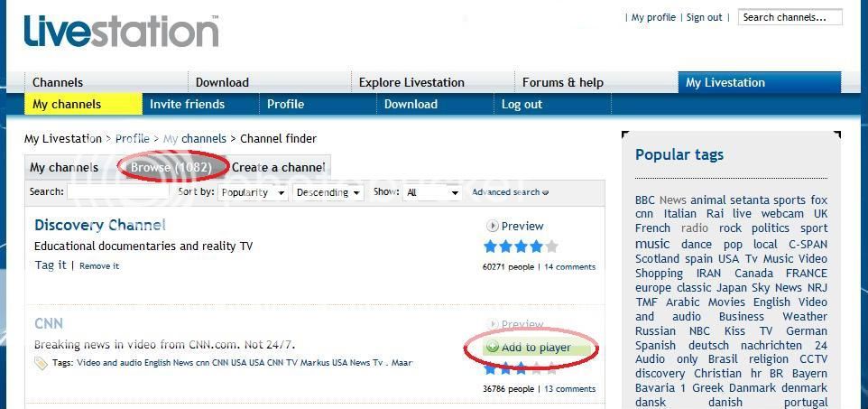The image size is (868, 409).
Task: Click the Search box in channel finder
Action: tap(117, 192)
